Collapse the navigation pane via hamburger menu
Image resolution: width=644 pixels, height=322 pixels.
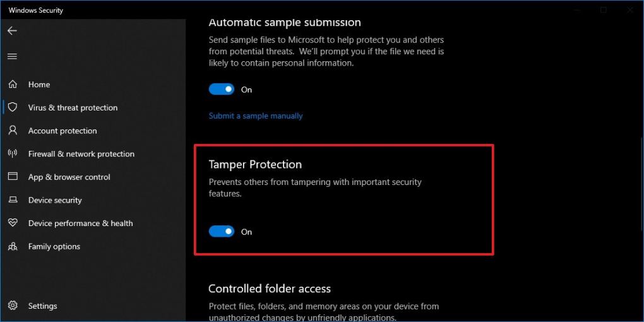coord(12,56)
